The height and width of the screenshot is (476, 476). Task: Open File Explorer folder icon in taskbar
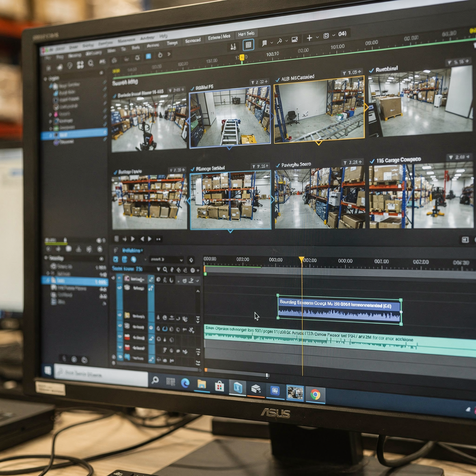click(x=202, y=384)
